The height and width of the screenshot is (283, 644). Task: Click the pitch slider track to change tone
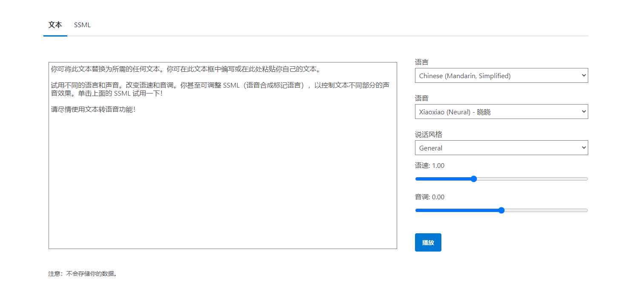pos(553,210)
